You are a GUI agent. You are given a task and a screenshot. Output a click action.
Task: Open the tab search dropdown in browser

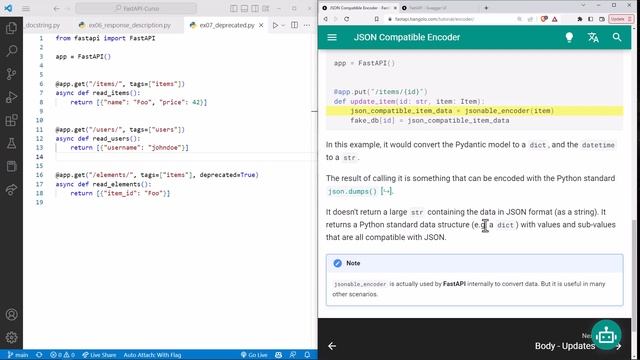[x=583, y=5]
